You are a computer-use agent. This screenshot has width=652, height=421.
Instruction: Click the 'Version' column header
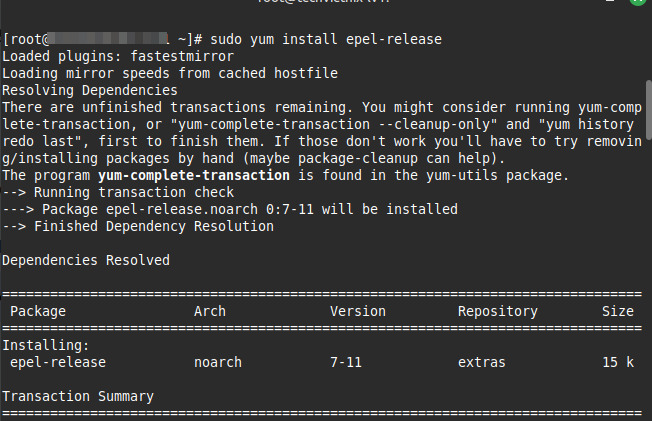click(358, 312)
